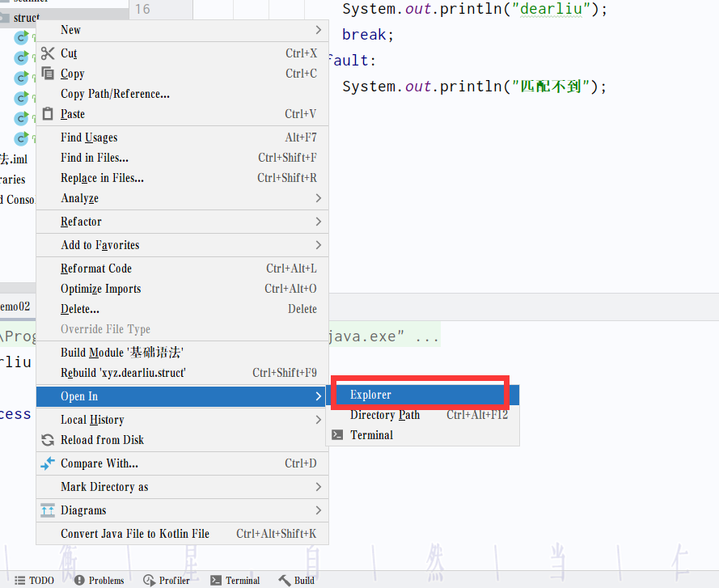Viewport: 719px width, 588px height.
Task: Open the Problems tab at bottom
Action: click(99, 580)
